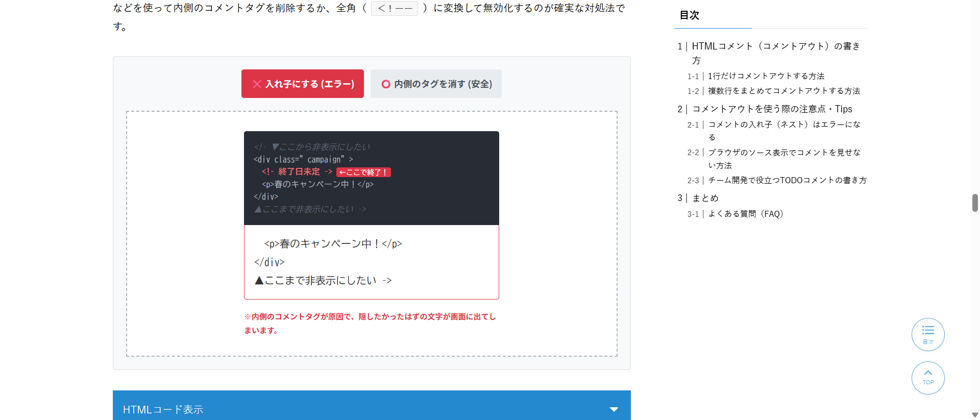Screen dimensions: 980x420
Task: Click the scrollbar down arrow
Action: (x=975, y=415)
